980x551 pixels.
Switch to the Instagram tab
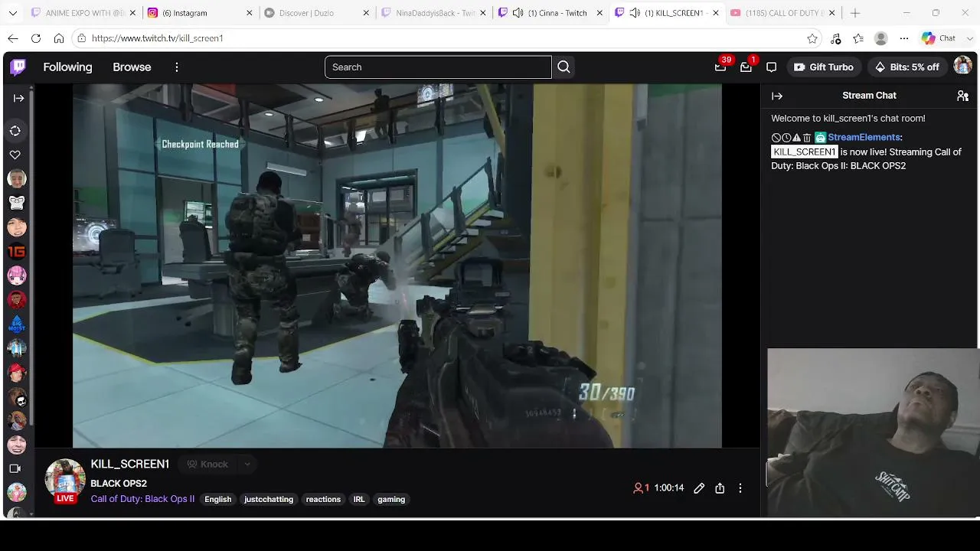click(x=201, y=13)
